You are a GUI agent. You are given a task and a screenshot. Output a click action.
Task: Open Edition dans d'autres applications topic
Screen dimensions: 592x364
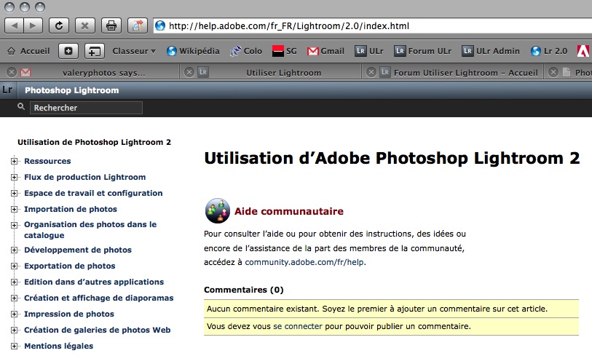[x=94, y=282]
